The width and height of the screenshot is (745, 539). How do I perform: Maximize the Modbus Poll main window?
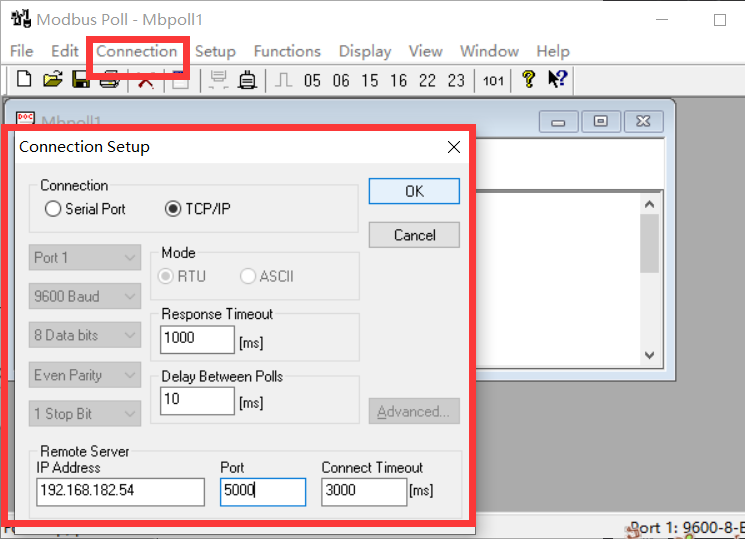[720, 20]
